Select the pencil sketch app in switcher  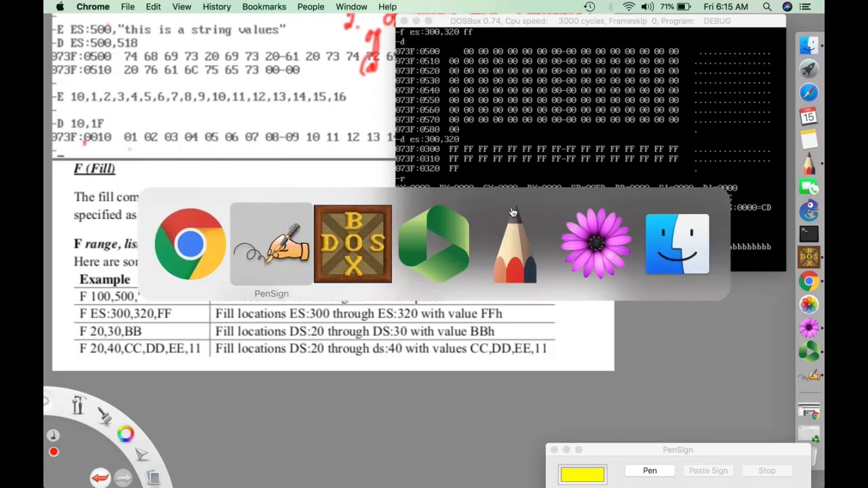[x=515, y=244]
